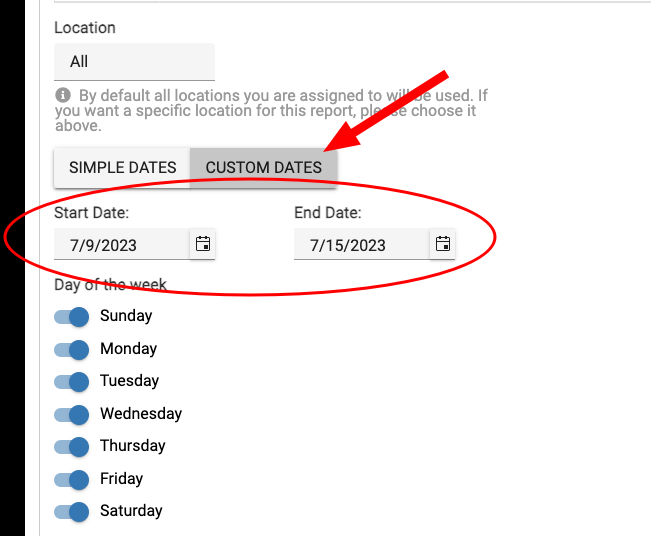Click the Start Date field showing 7/9/2023
The height and width of the screenshot is (536, 651).
[x=120, y=245]
